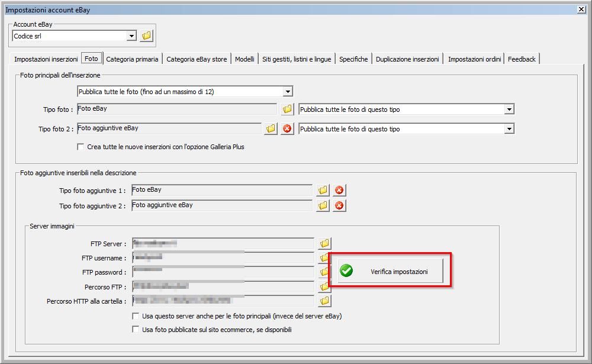Browse folder icon for Tipo foto
The width and height of the screenshot is (592, 364).
click(287, 109)
